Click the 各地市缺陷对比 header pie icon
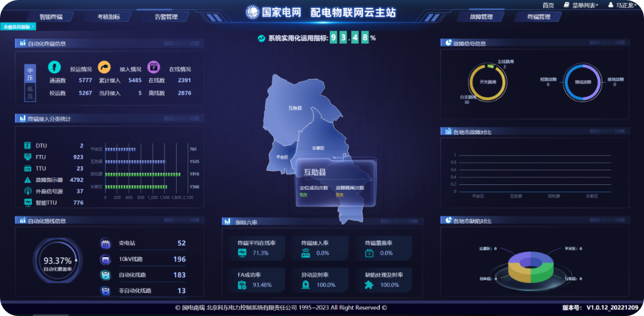This screenshot has width=644, height=316. point(448,220)
